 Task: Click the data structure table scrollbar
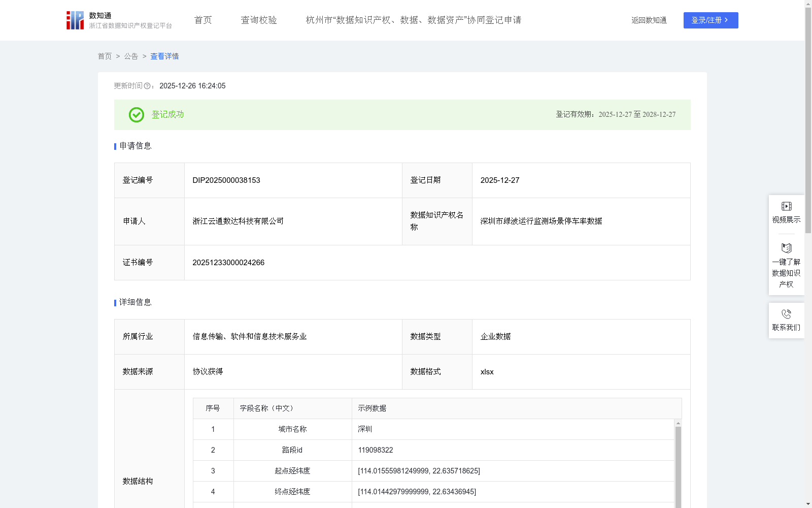(x=678, y=467)
